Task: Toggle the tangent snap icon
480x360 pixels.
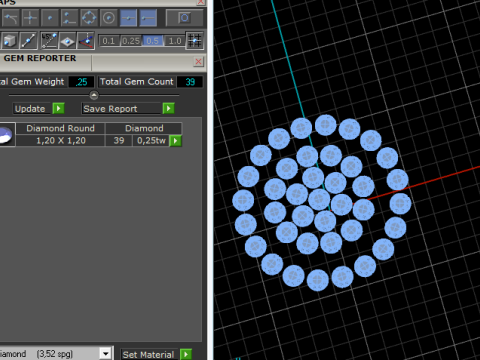Action: tap(11, 18)
